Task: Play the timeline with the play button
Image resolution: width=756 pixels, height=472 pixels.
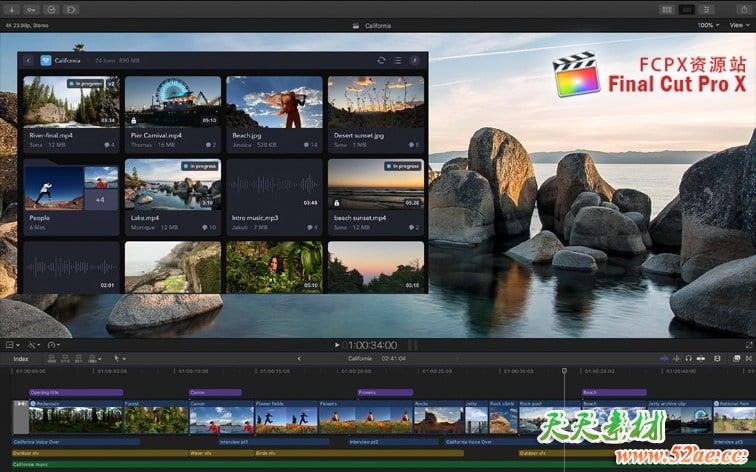Action: [x=337, y=345]
